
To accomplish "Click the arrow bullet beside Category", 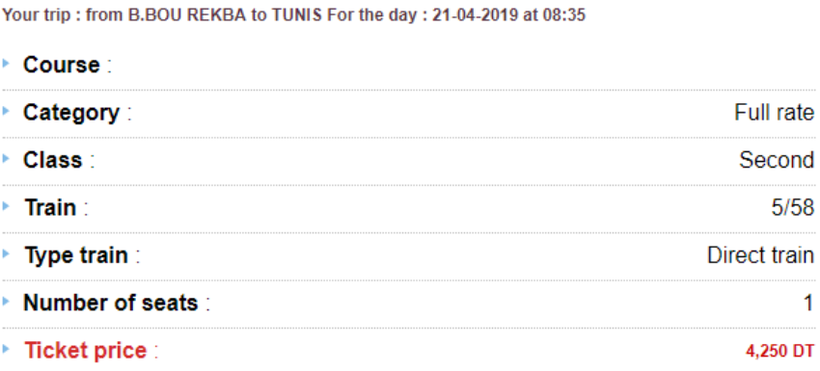I will point(6,111).
